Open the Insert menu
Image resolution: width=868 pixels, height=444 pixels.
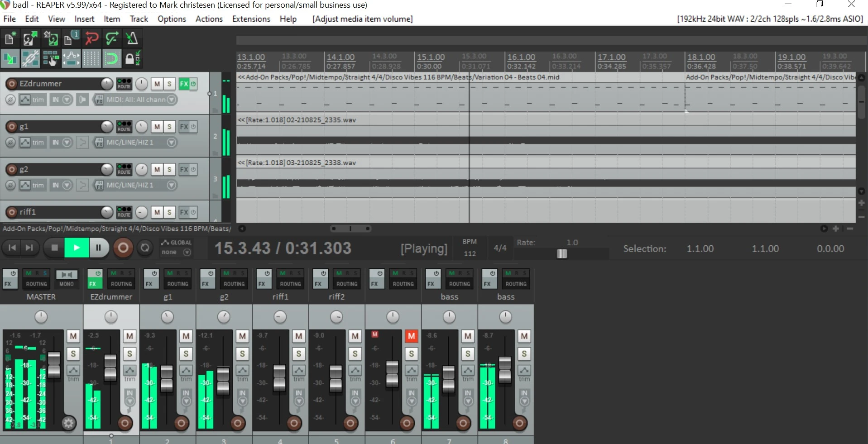tap(84, 19)
